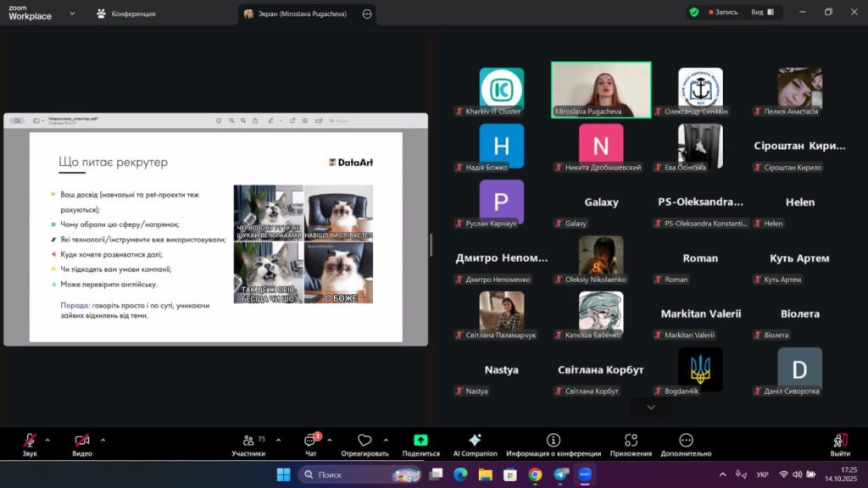This screenshot has width=868, height=488.
Task: Expand video options arrow next to Видео
Action: click(103, 440)
